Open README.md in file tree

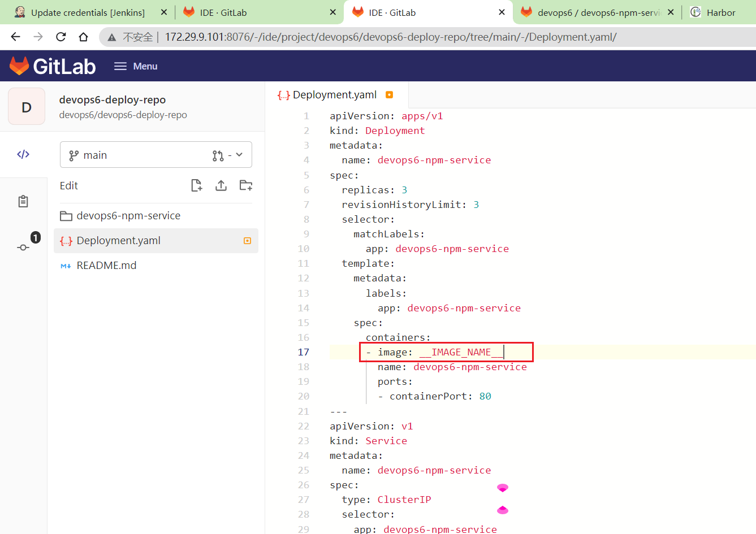pyautogui.click(x=156, y=266)
